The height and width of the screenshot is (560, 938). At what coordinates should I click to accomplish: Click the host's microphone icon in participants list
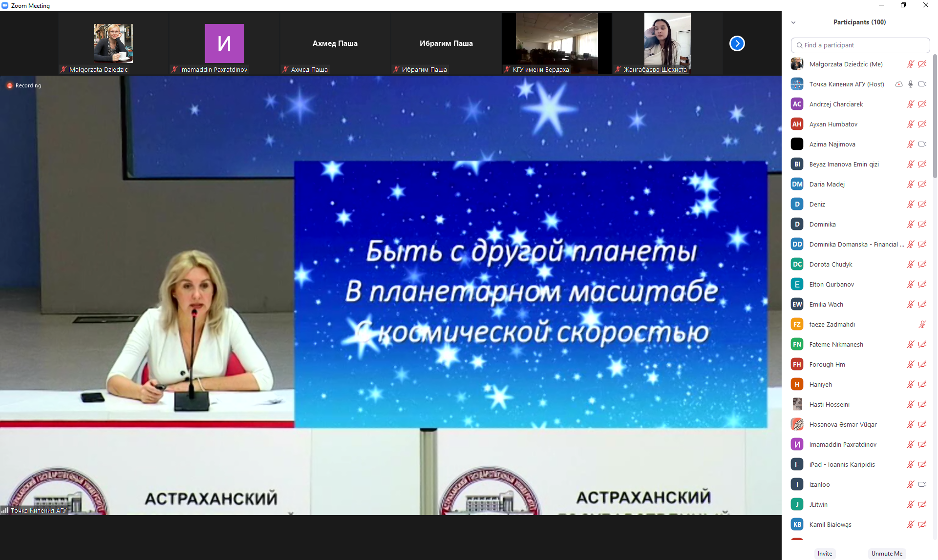(911, 84)
